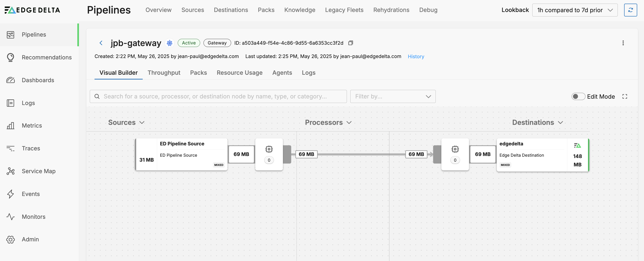Click the Active status badge
Viewport: 644px width, 261px height.
(x=189, y=43)
